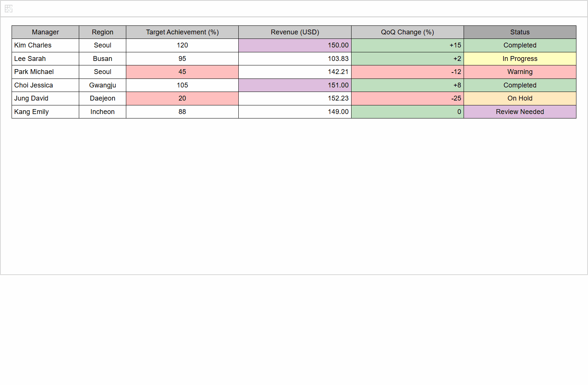This screenshot has width=588, height=385.
Task: Click target achievement value 120
Action: [182, 45]
